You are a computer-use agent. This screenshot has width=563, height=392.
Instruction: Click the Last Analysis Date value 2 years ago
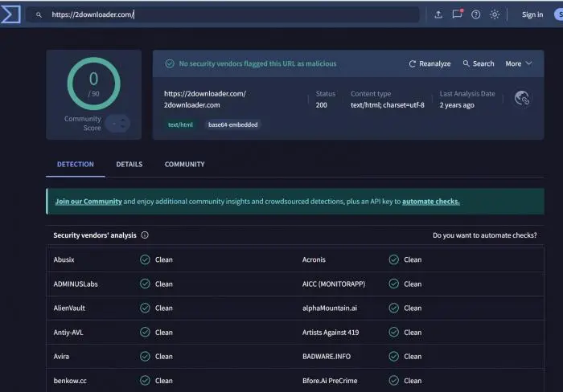pyautogui.click(x=457, y=105)
